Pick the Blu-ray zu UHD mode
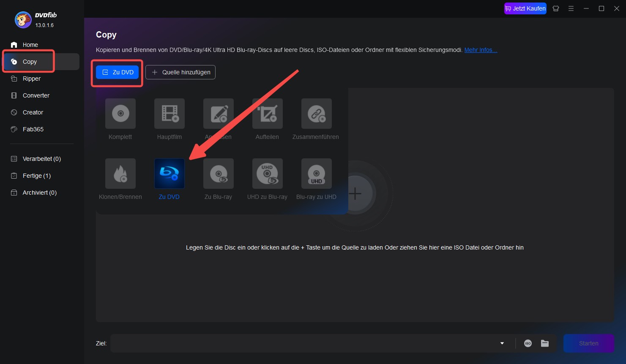 click(x=317, y=174)
